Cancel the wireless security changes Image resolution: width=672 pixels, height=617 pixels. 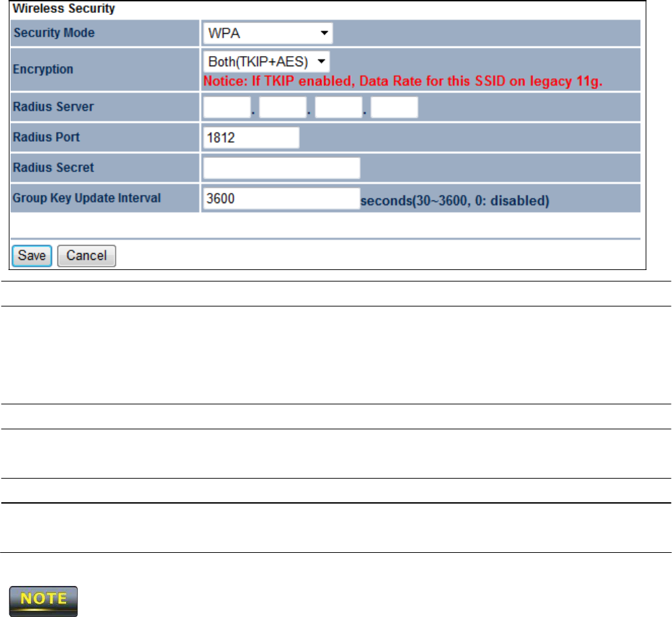tap(86, 256)
